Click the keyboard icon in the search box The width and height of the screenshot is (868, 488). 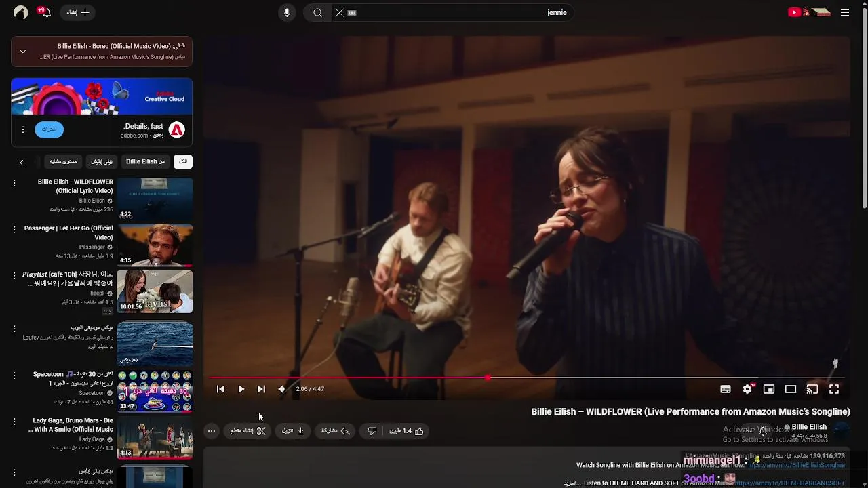352,12
